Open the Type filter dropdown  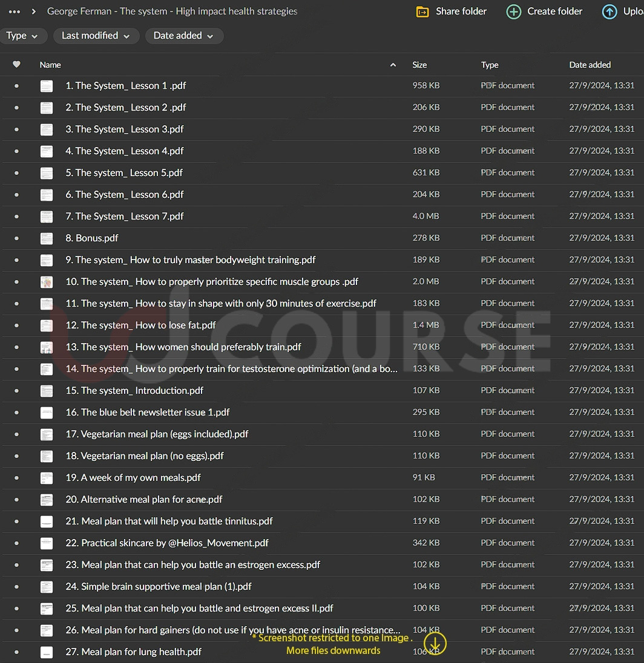click(22, 36)
